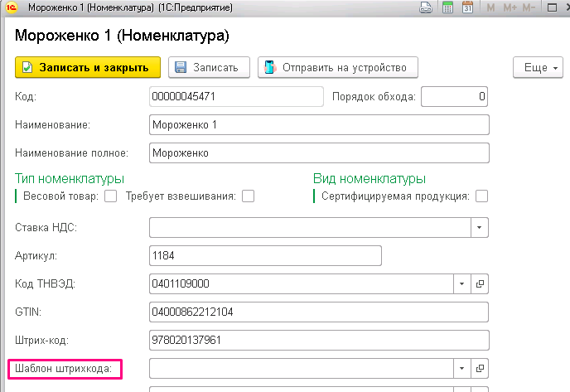The height and width of the screenshot is (392, 570).
Task: Open the Еще menu
Action: [x=542, y=67]
